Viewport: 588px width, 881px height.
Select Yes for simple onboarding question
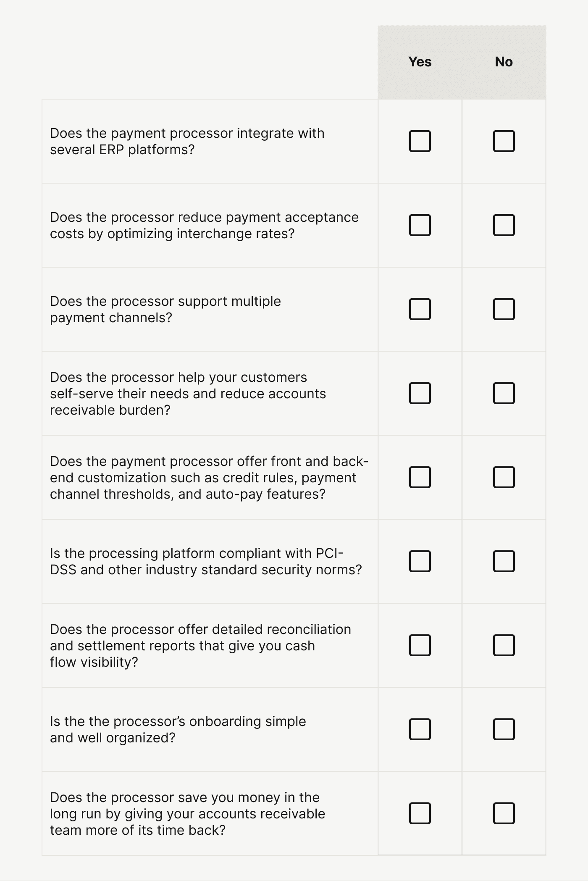[420, 729]
